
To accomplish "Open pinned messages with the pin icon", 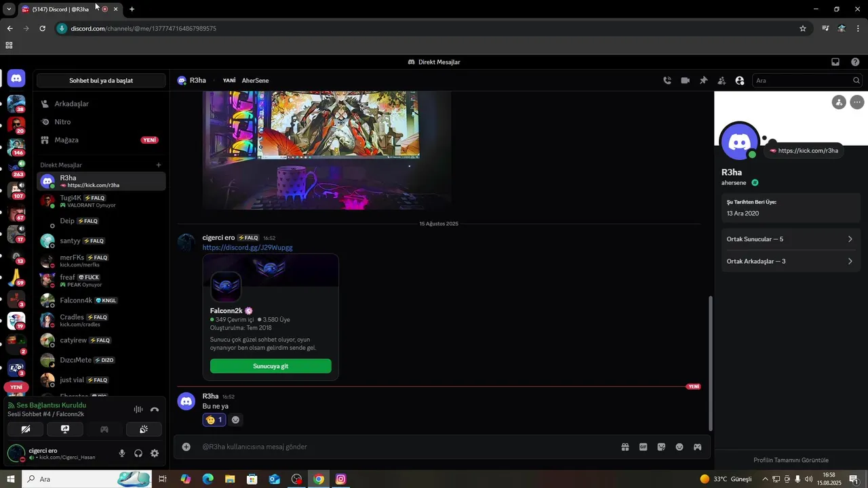I will (x=703, y=80).
